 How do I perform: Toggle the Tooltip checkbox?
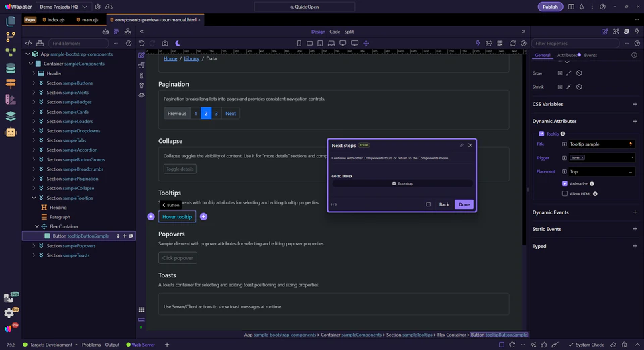[541, 134]
